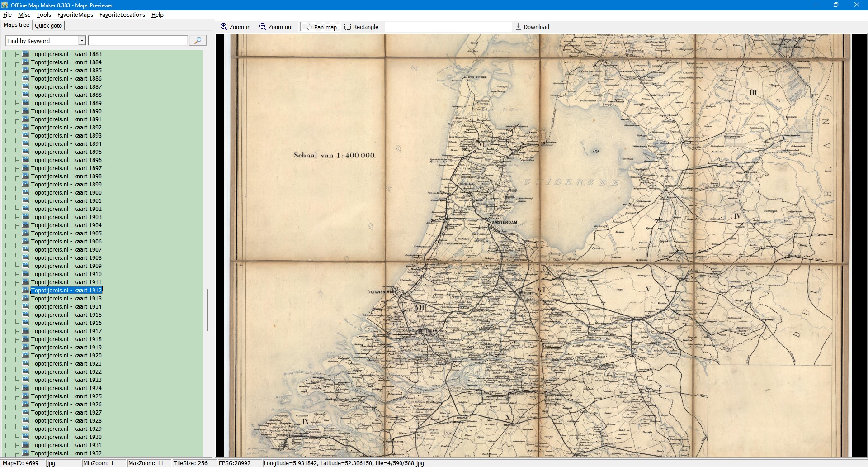
Task: Click the Zoom out magnifier icon
Action: point(263,27)
